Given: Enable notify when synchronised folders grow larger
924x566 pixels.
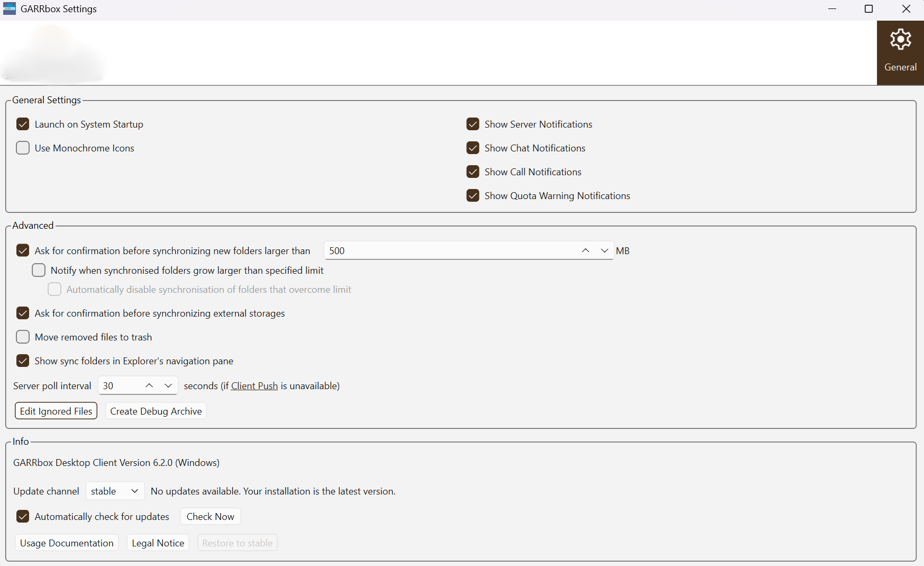Looking at the screenshot, I should click(38, 270).
